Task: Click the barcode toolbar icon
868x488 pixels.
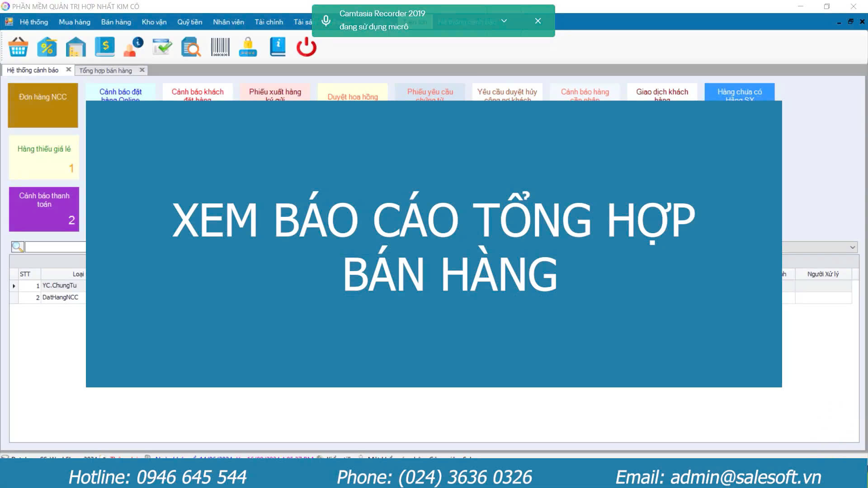Action: [x=220, y=47]
